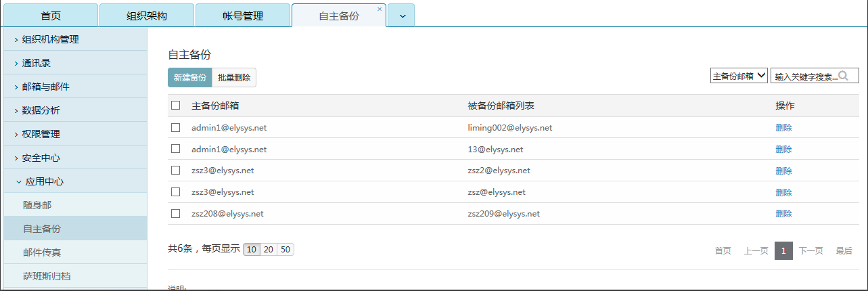Open the tab overflow dropdown arrow
The image size is (868, 291).
pos(402,16)
